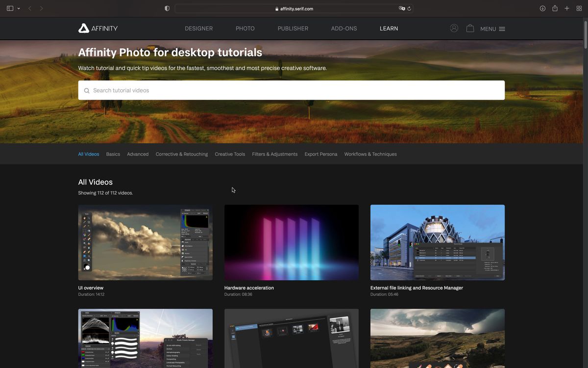Show tab overview with the grid icon
The height and width of the screenshot is (368, 588).
click(x=579, y=8)
